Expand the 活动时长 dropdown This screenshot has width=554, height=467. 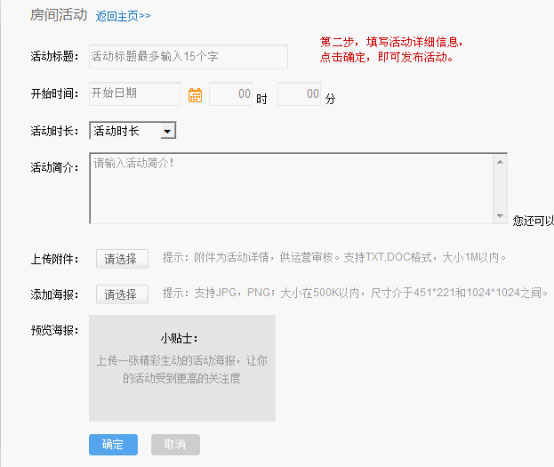(x=132, y=131)
